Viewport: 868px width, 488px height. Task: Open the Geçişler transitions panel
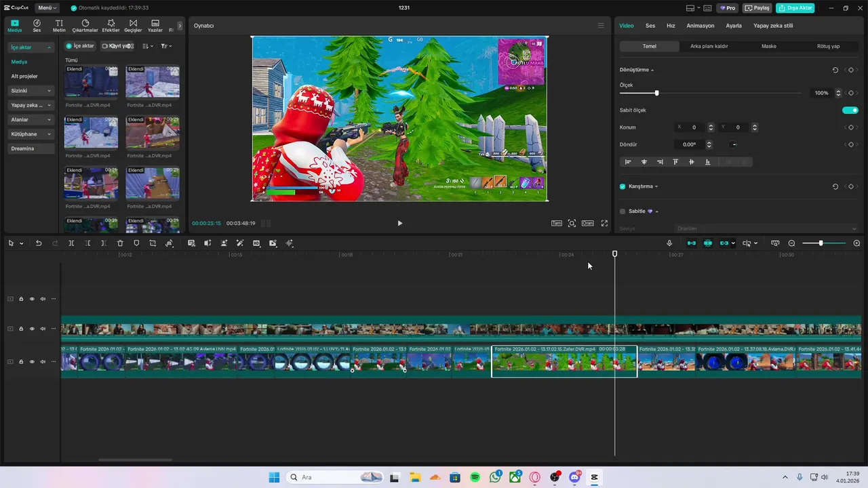coord(133,26)
